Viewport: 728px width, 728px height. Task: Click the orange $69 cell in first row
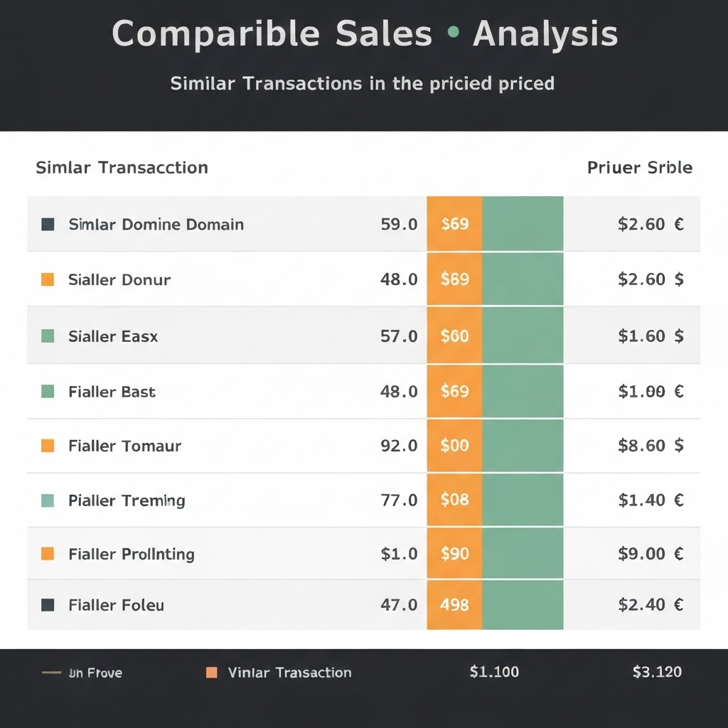(455, 225)
